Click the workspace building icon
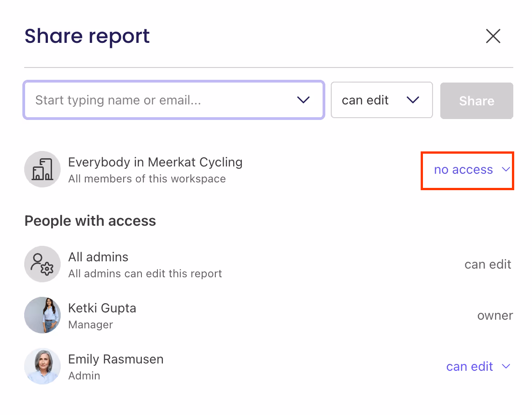 click(x=42, y=169)
